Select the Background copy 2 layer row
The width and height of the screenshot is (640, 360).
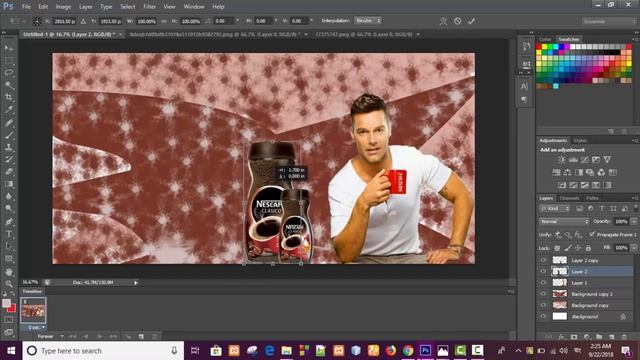(x=586, y=294)
